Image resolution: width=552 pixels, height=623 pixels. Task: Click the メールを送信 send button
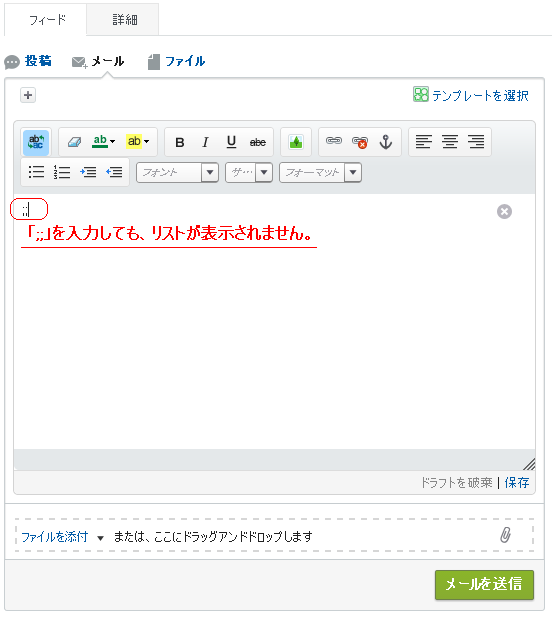tap(484, 584)
